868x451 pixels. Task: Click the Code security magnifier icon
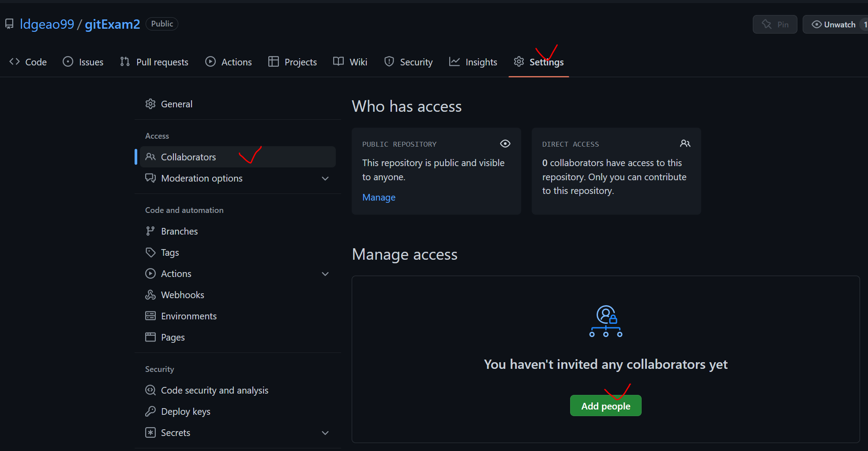click(150, 390)
